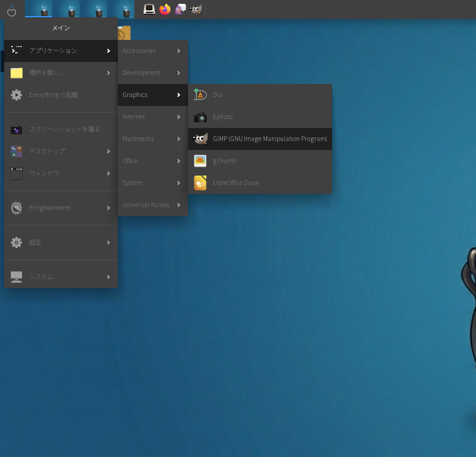Open the Multimedia submenu

tap(153, 139)
